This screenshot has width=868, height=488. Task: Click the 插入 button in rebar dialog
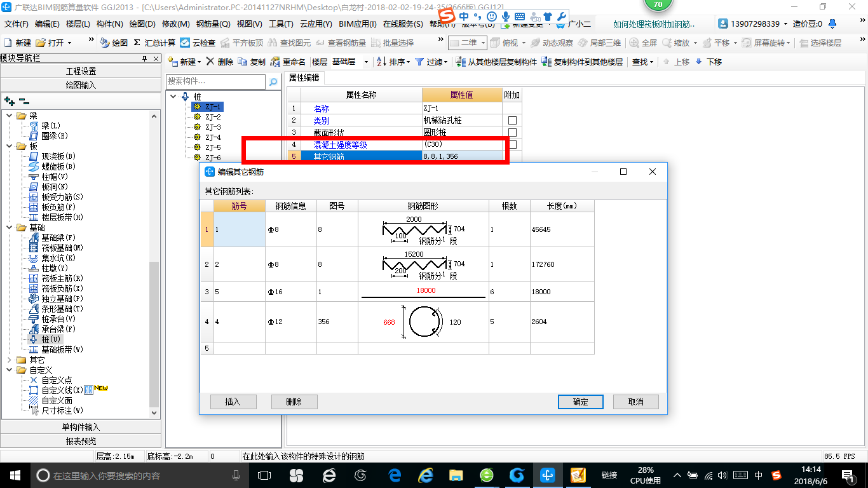click(233, 402)
